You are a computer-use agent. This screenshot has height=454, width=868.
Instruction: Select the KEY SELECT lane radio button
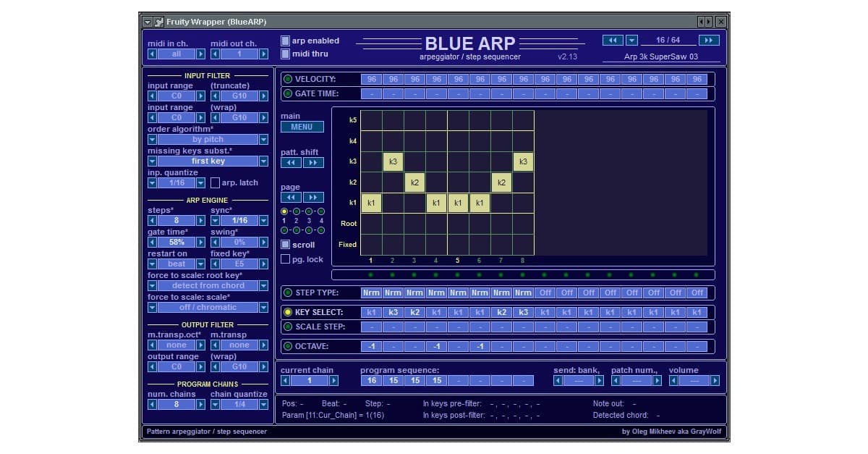tap(288, 312)
